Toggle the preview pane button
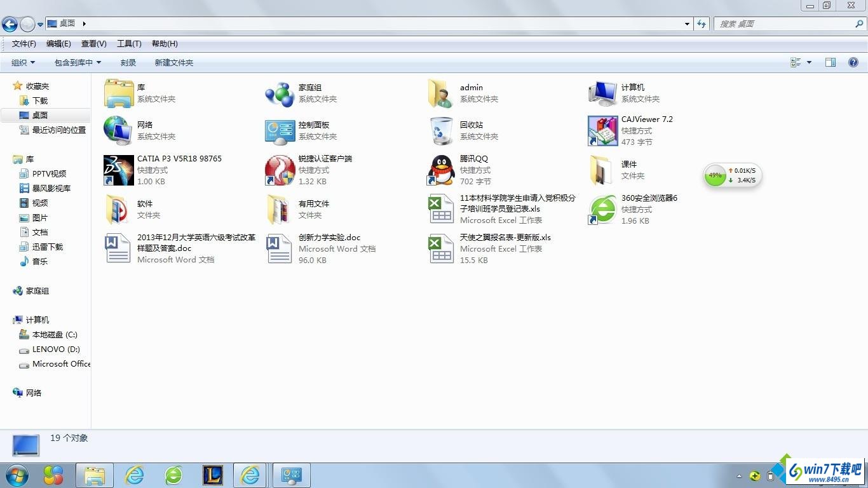The height and width of the screenshot is (488, 868). (x=831, y=62)
